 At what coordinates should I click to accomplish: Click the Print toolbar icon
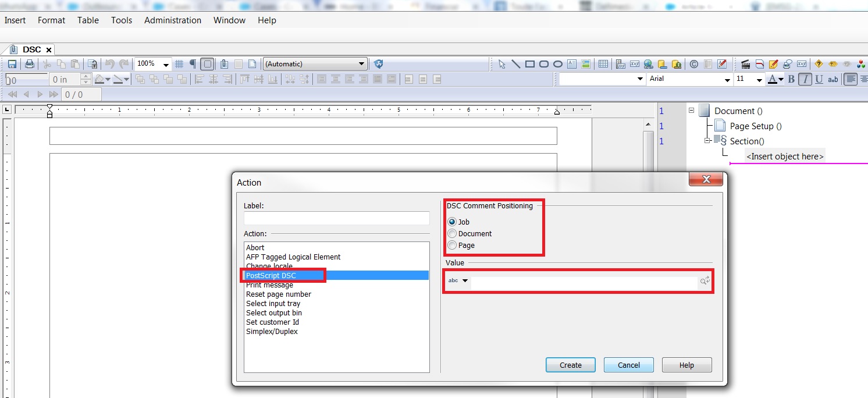point(29,63)
